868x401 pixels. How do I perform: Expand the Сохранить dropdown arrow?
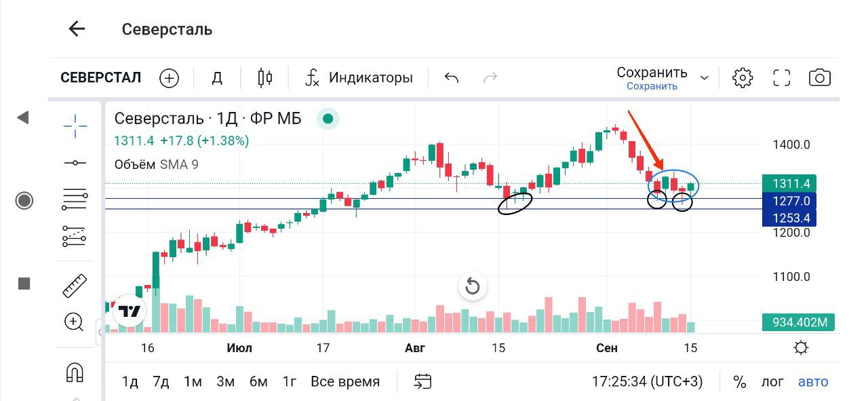pyautogui.click(x=705, y=78)
